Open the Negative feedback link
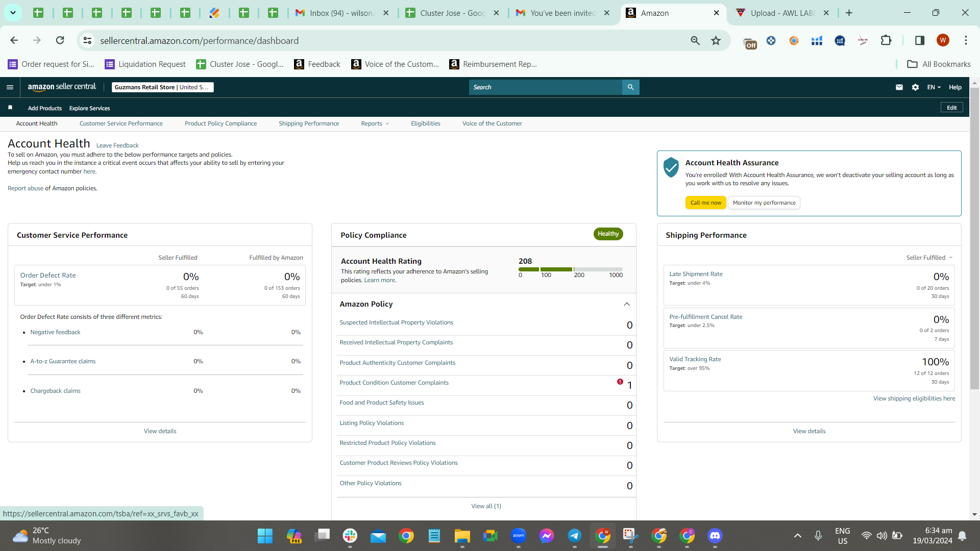Image resolution: width=980 pixels, height=551 pixels. [x=55, y=332]
